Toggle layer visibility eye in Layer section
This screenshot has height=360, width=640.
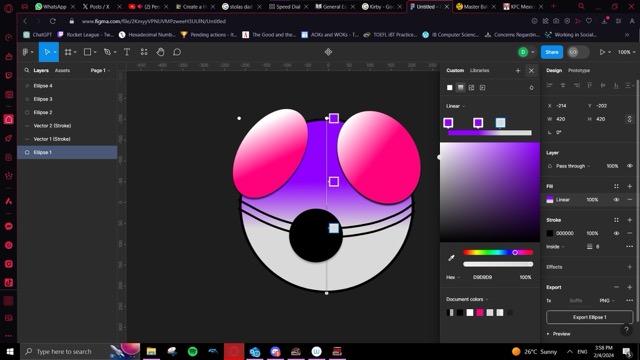tap(629, 166)
